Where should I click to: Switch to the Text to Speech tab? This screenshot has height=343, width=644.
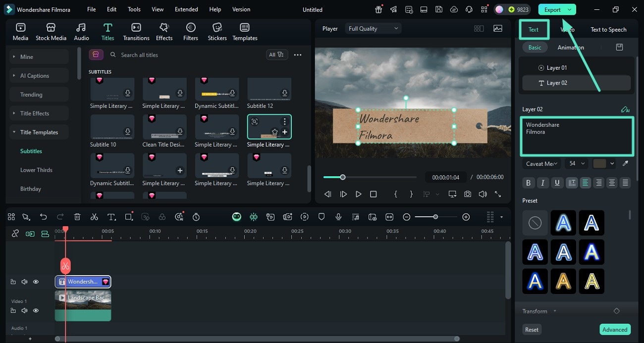(608, 30)
